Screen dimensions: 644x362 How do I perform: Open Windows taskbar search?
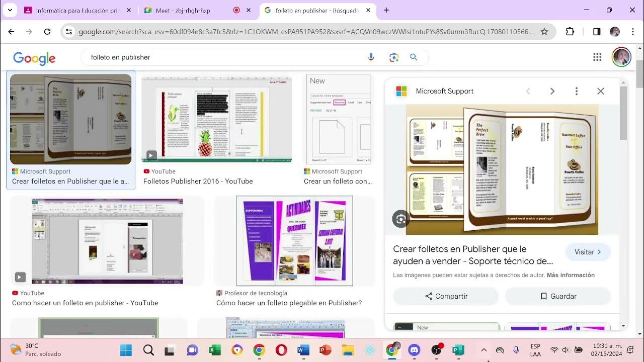(x=148, y=350)
